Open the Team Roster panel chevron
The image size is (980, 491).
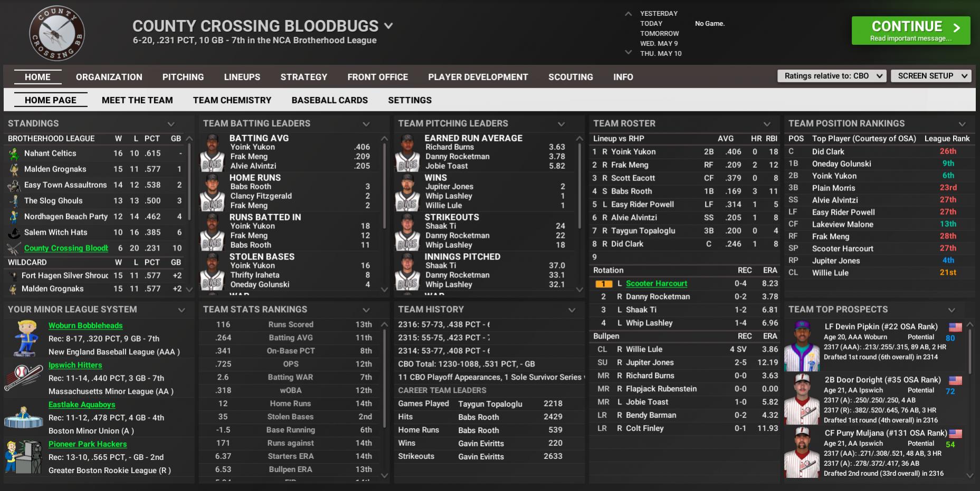(x=767, y=124)
